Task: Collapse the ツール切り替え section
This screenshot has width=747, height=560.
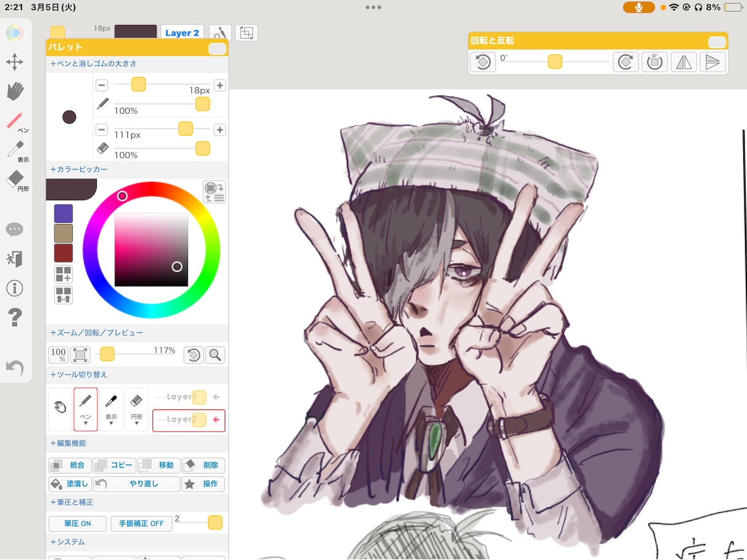Action: [79, 375]
